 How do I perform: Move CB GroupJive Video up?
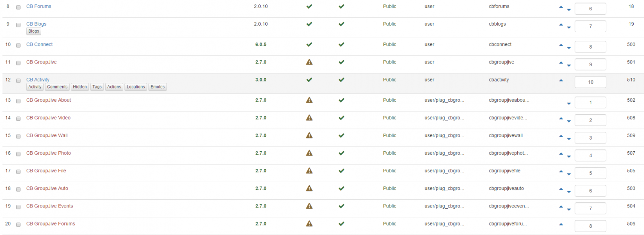561,118
